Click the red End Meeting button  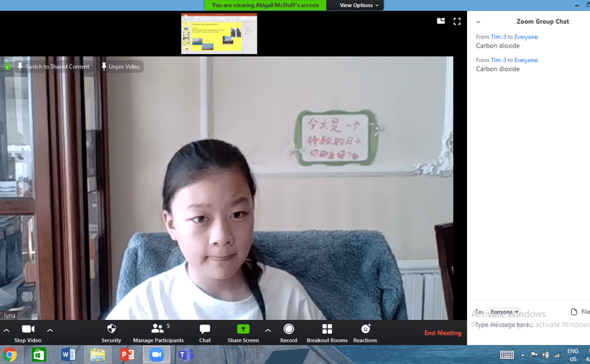pyautogui.click(x=442, y=333)
